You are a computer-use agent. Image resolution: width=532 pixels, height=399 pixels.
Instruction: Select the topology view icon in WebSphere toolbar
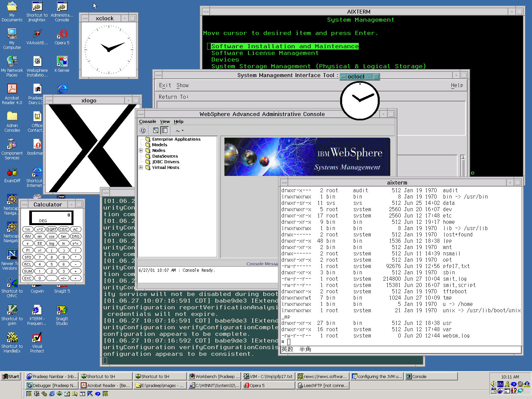(x=156, y=130)
